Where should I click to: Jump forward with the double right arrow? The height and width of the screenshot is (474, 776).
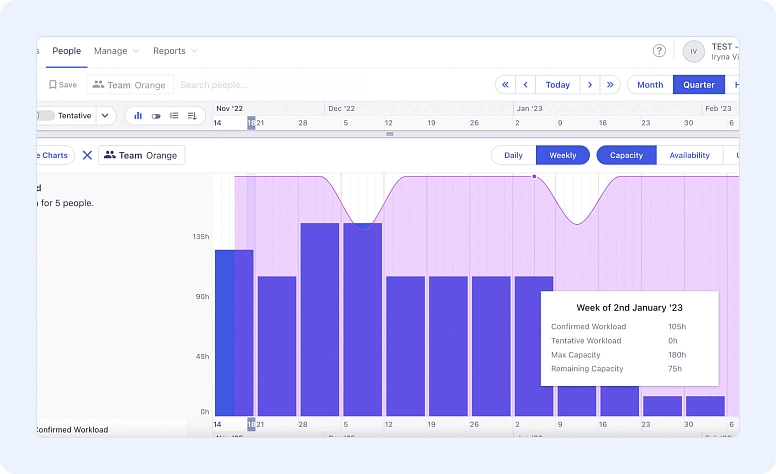pyautogui.click(x=610, y=85)
